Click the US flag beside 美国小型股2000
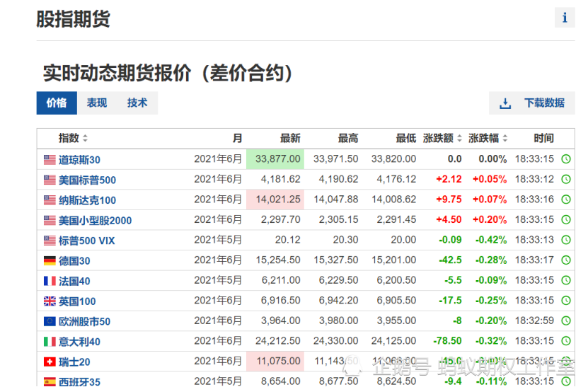The image size is (588, 387). pyautogui.click(x=50, y=221)
